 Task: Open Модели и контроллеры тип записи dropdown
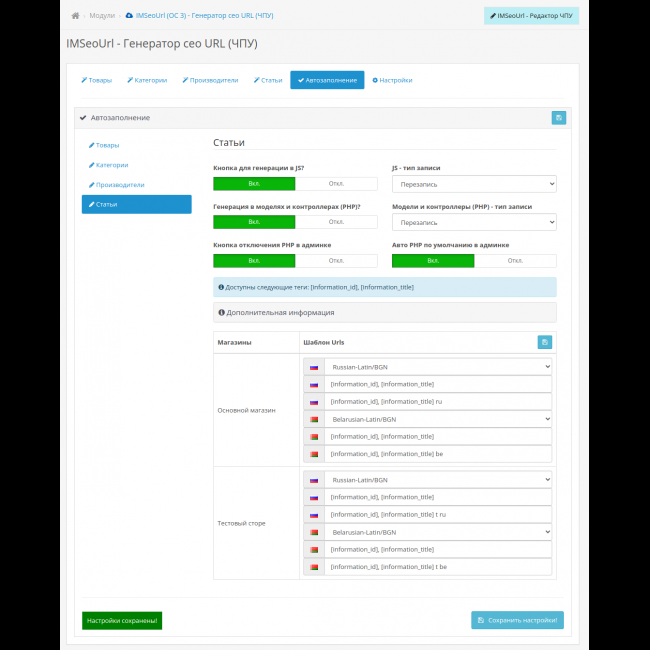[x=474, y=222]
